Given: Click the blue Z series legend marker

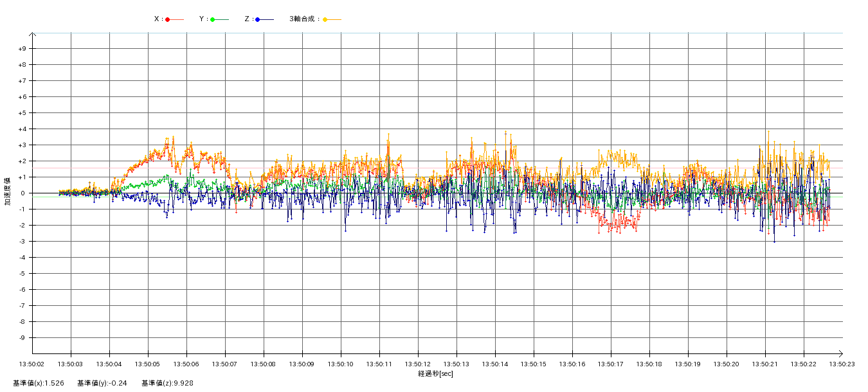Looking at the screenshot, I should [x=258, y=19].
